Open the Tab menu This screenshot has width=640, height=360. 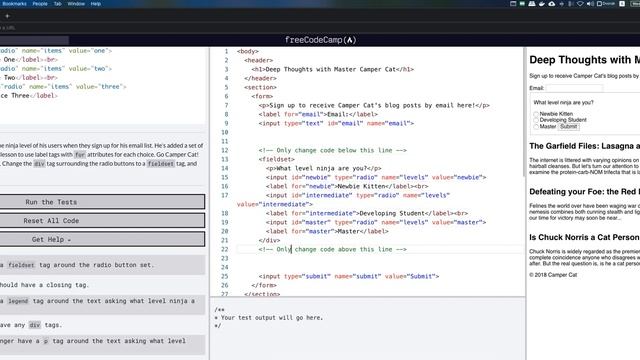58,4
